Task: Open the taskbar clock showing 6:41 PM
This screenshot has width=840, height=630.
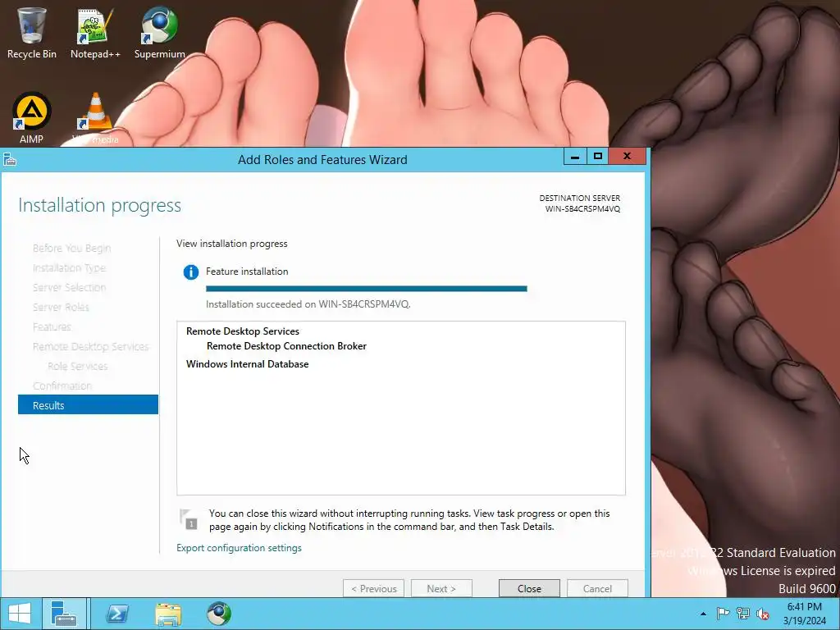Action: [804, 614]
